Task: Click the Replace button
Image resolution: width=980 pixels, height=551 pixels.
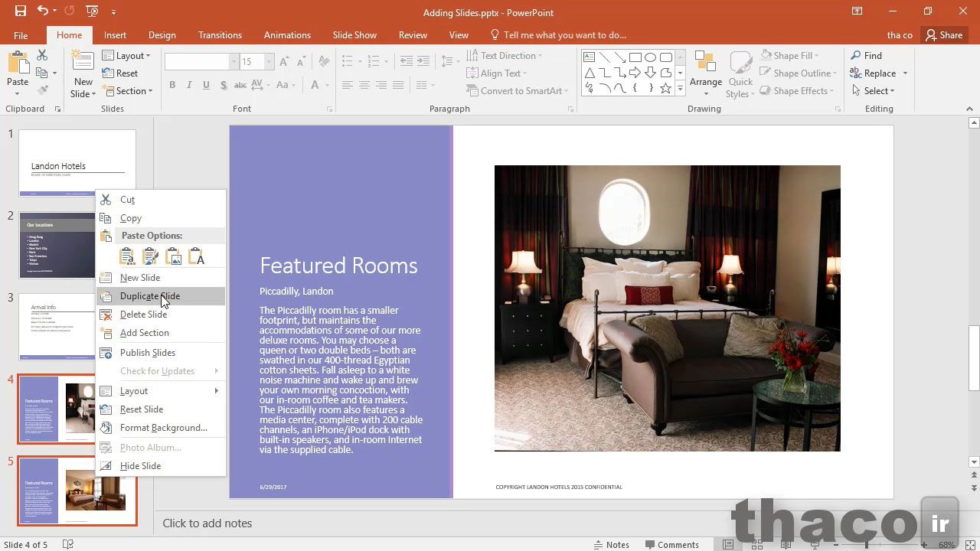Action: coord(879,73)
